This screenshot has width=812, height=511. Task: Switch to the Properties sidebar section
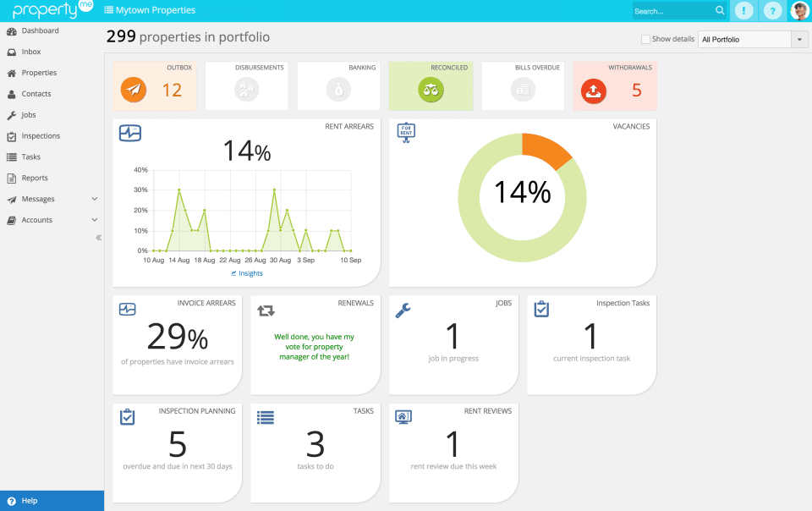pyautogui.click(x=38, y=73)
